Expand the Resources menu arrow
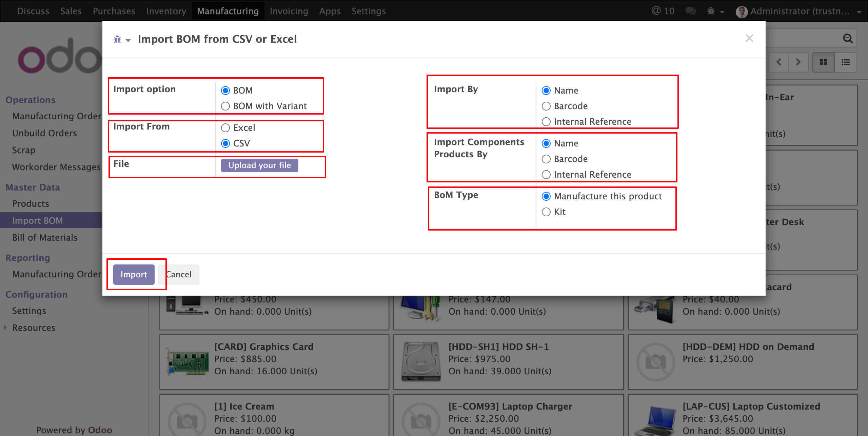Viewport: 868px width, 436px height. 5,328
